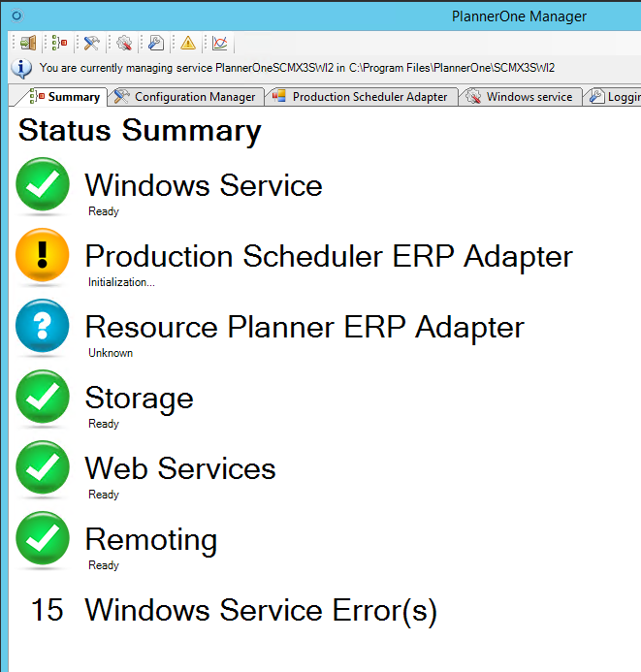Open the Logging tab
This screenshot has height=672, width=641.
pyautogui.click(x=613, y=97)
